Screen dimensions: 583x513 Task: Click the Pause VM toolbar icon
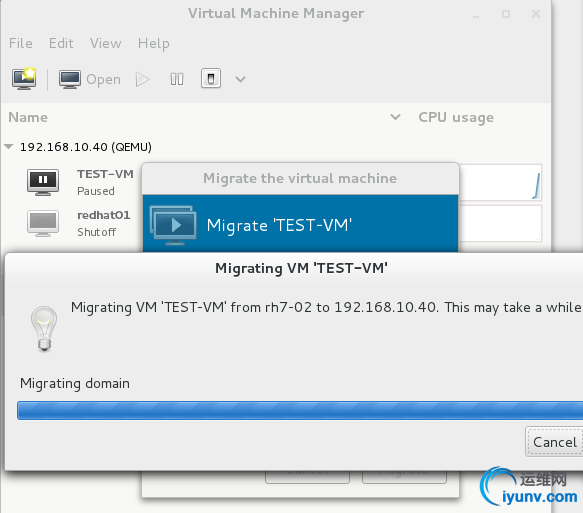pos(177,79)
